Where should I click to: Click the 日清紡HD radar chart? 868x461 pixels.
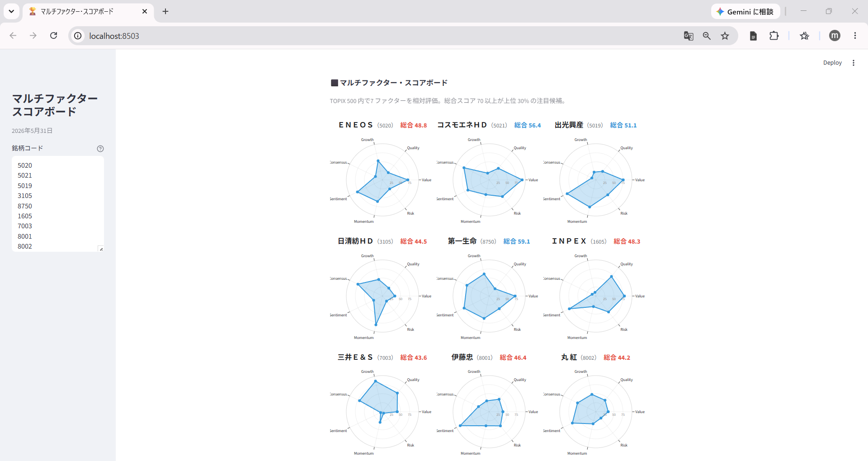point(382,296)
